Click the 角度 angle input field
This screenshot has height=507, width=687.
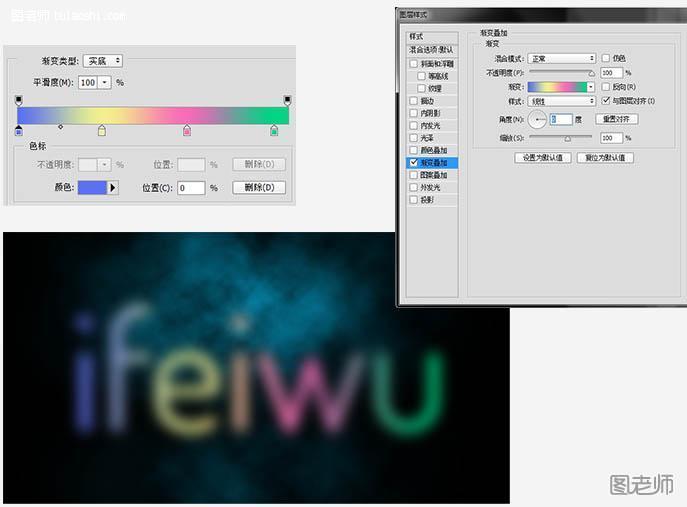(561, 119)
